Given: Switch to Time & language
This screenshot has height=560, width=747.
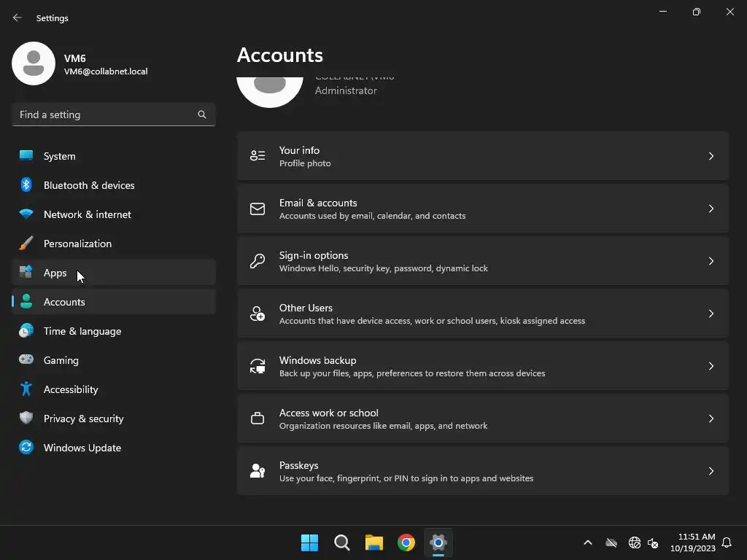Looking at the screenshot, I should pos(113,331).
